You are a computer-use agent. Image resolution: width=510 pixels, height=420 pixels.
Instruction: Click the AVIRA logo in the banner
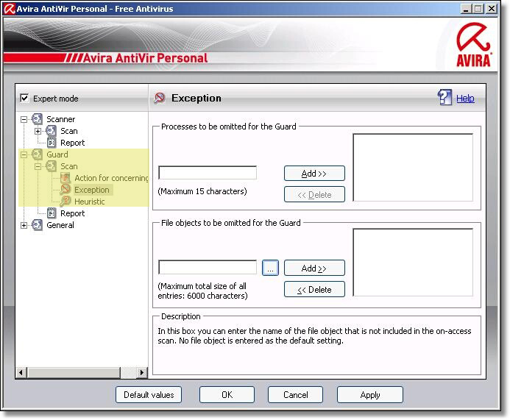point(474,45)
